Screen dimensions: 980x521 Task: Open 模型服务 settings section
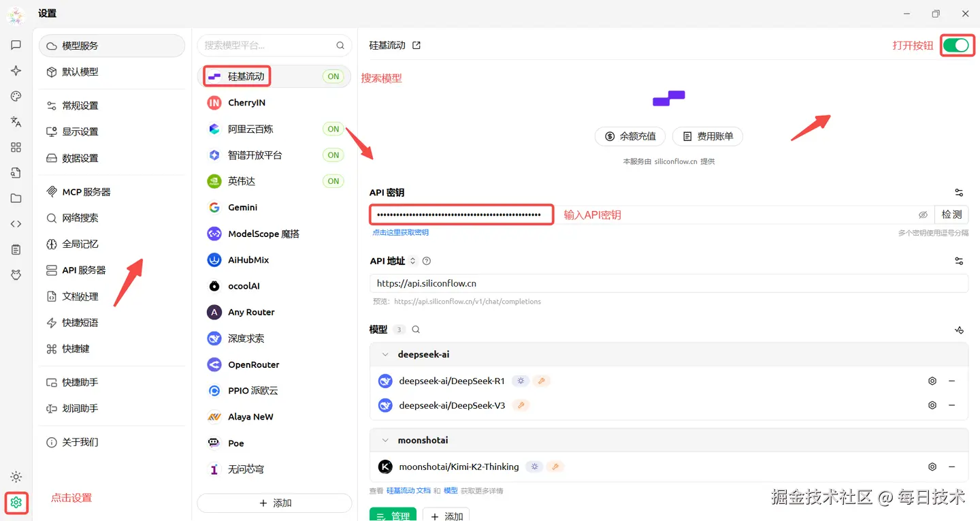pyautogui.click(x=112, y=46)
